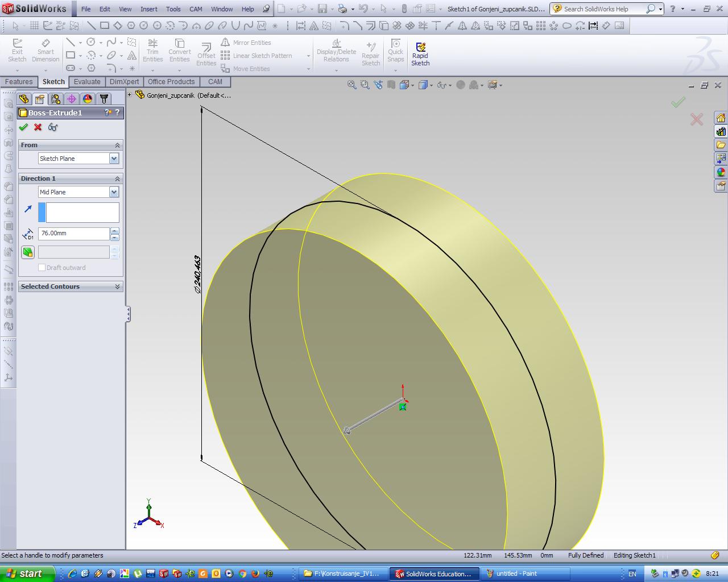This screenshot has height=582, width=728.
Task: Click the Reverse Direction arrow button
Action: [28, 209]
